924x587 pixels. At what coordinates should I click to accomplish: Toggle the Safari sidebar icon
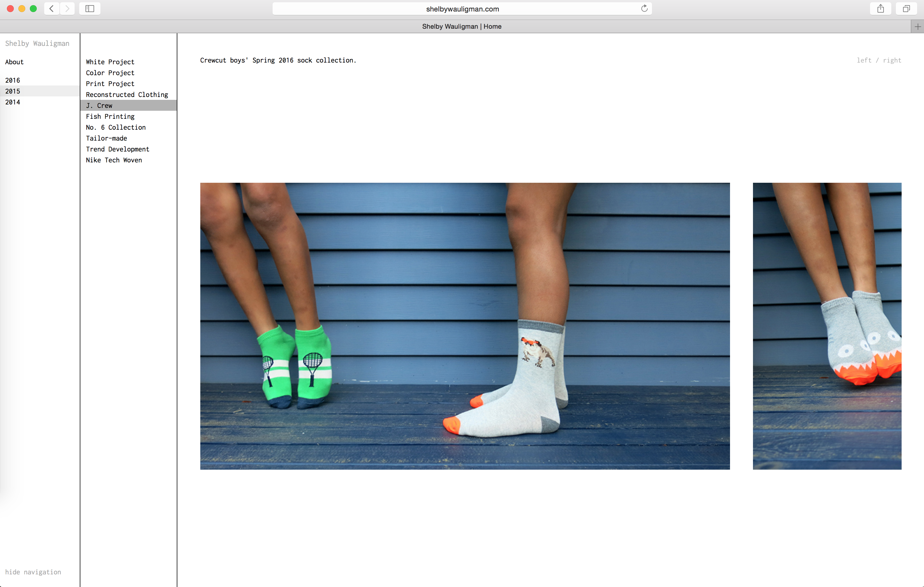tap(90, 8)
